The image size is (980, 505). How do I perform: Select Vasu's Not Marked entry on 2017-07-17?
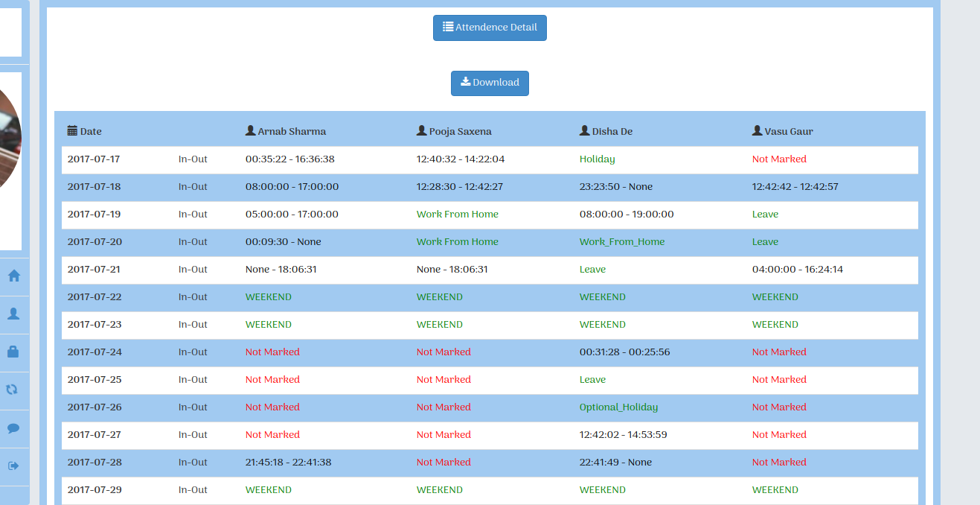point(779,159)
